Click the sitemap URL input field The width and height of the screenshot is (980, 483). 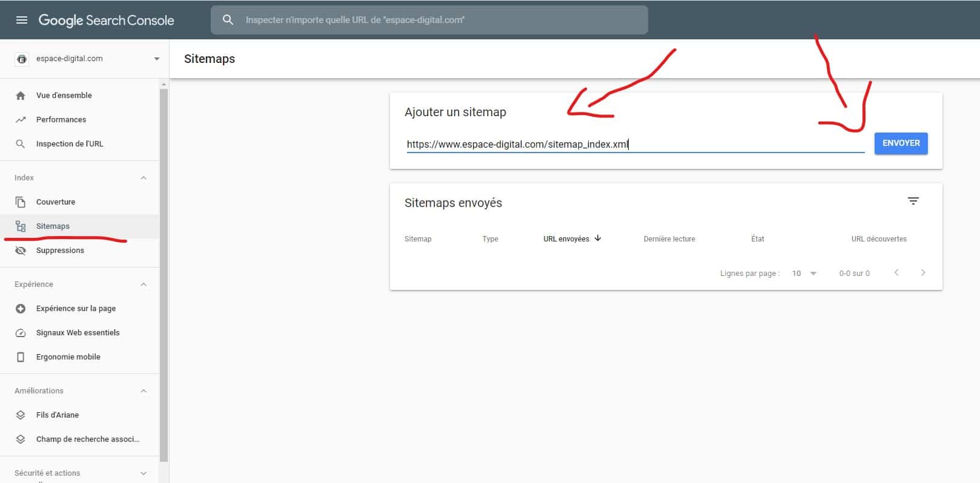635,144
